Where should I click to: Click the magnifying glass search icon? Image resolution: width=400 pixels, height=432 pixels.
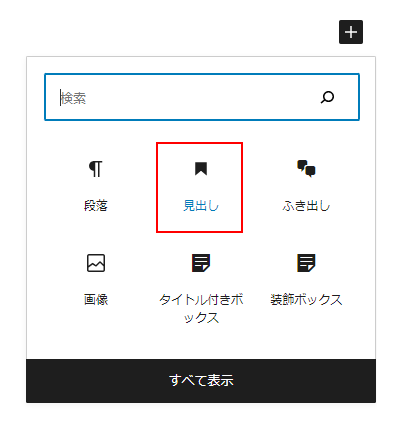327,97
